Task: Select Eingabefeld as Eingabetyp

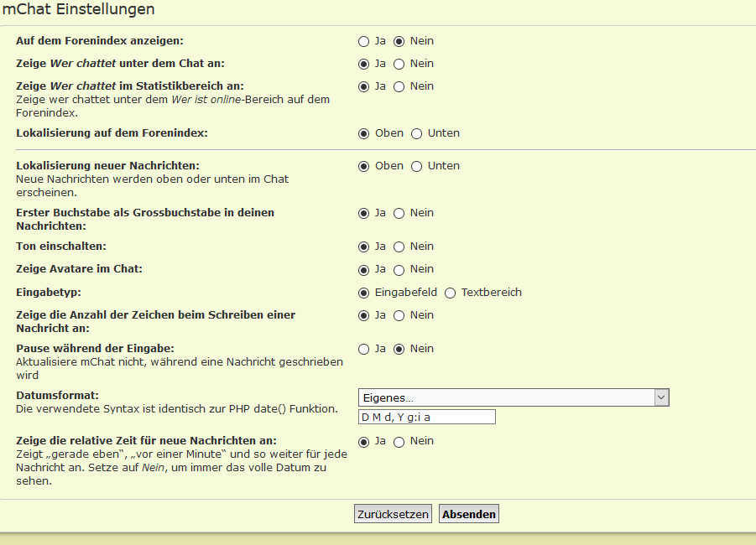Action: (x=363, y=293)
